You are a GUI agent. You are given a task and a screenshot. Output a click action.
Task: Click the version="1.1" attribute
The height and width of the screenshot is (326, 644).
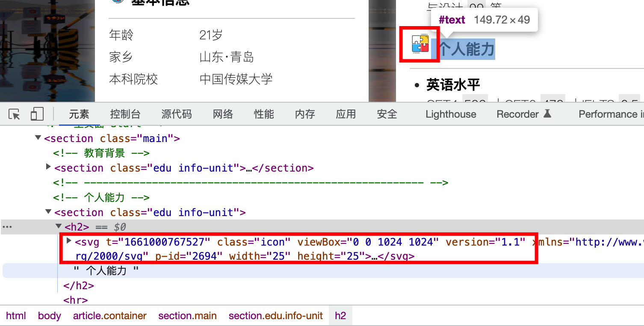point(485,242)
